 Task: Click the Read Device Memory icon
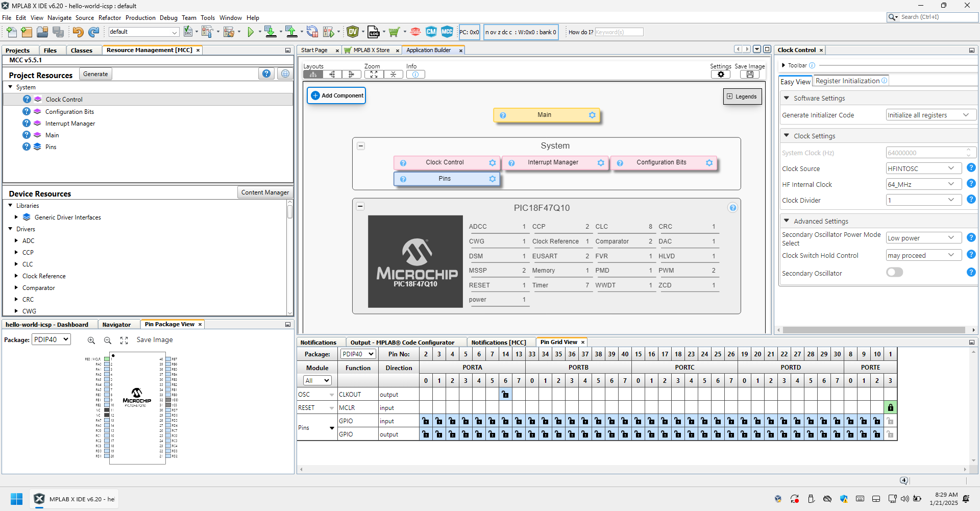pyautogui.click(x=291, y=32)
